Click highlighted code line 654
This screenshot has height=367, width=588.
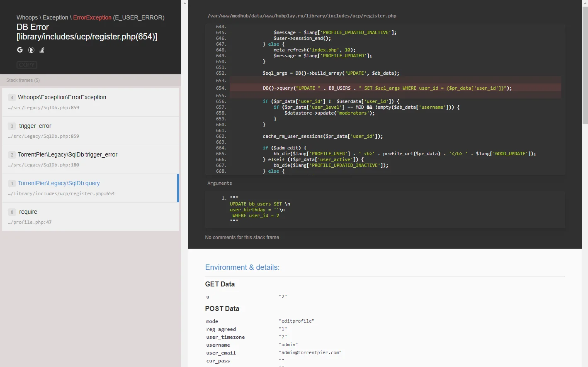[395, 88]
